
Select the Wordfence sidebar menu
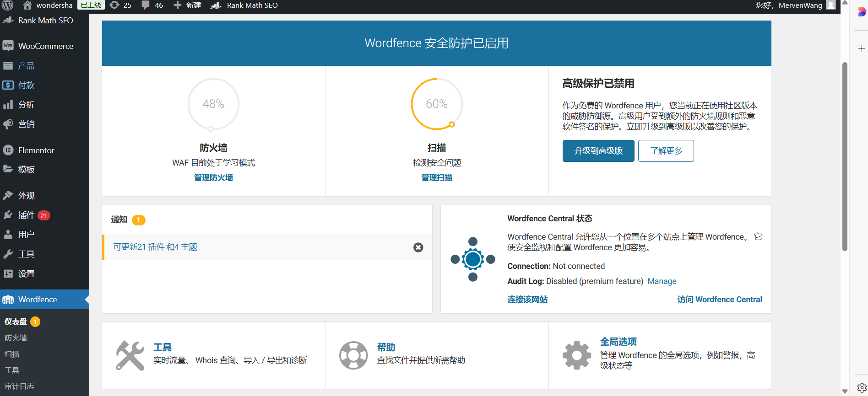44,300
